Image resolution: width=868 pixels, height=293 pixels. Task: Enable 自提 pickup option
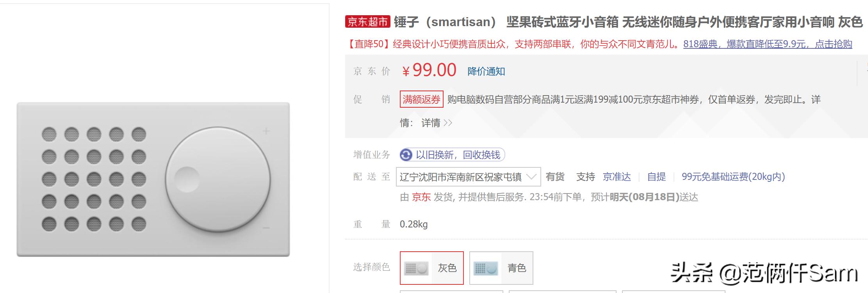pyautogui.click(x=657, y=177)
